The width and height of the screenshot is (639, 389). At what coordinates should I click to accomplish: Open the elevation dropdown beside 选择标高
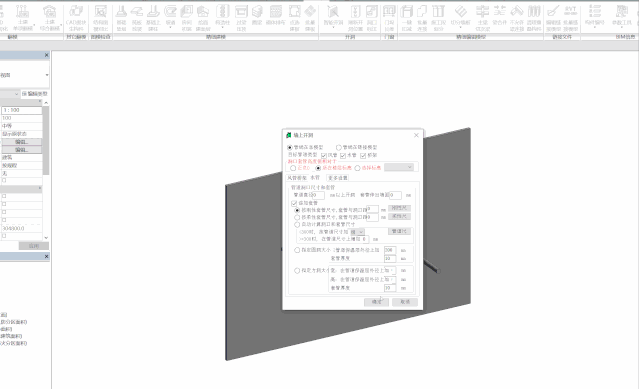[399, 167]
